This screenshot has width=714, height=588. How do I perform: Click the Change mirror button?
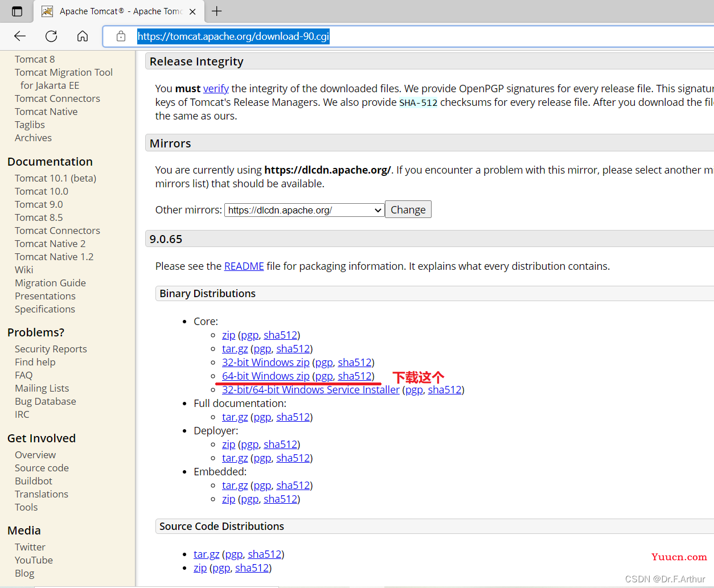pyautogui.click(x=408, y=209)
